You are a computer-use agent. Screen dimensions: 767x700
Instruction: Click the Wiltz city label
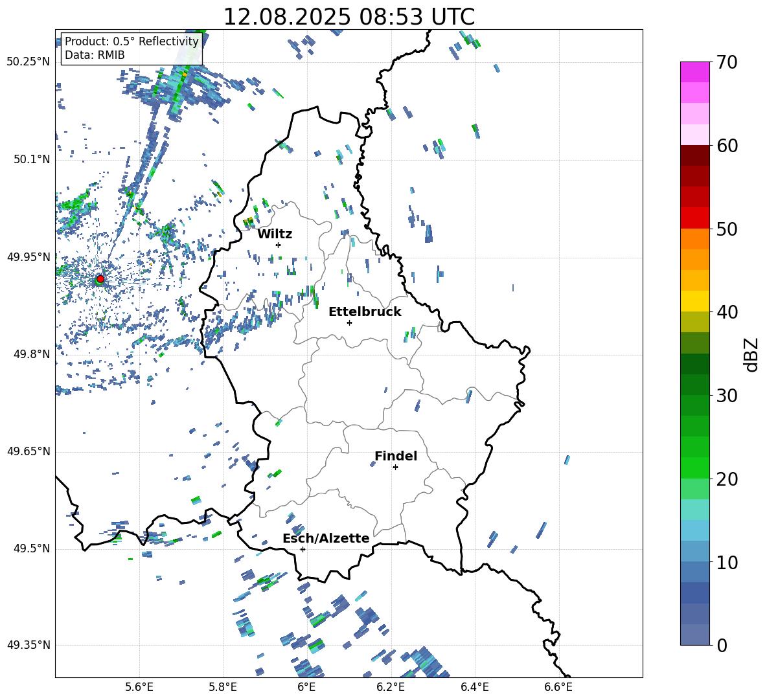point(275,234)
